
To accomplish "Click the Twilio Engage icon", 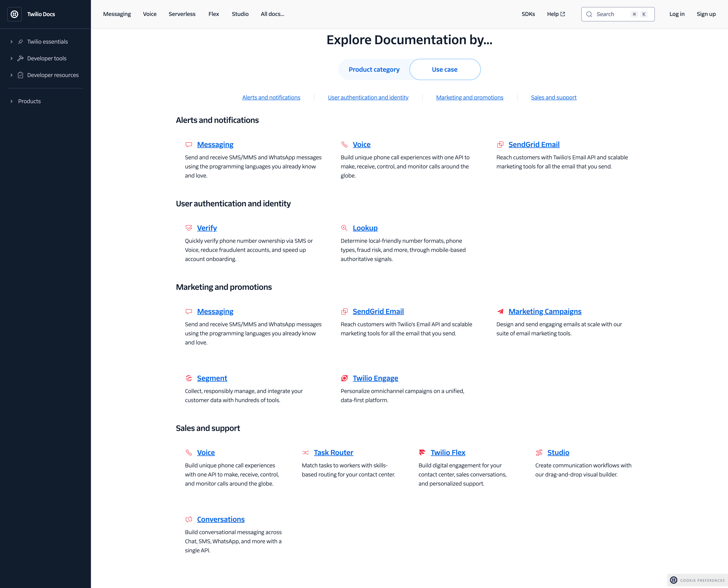I will click(x=344, y=378).
